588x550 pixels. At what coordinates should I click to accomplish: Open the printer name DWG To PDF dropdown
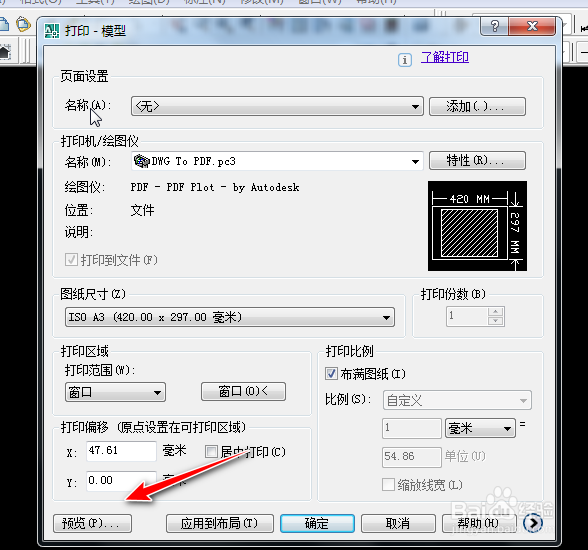tap(277, 161)
